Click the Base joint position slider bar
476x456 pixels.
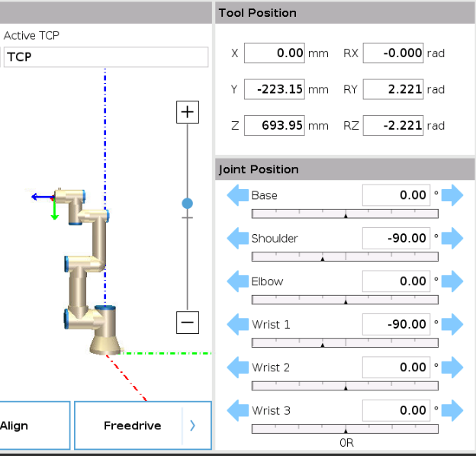point(345,214)
